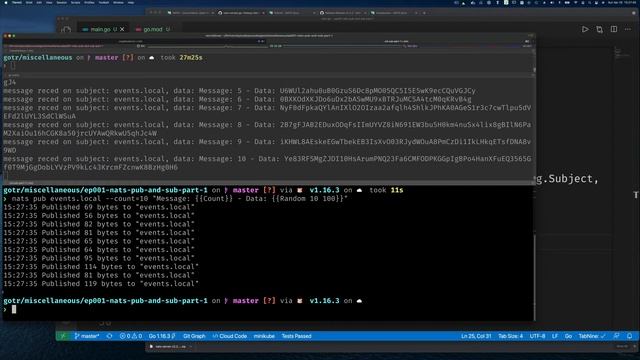Click the terminal prompt cursor
Viewport: 640px width, 360px height.
[x=14, y=309]
